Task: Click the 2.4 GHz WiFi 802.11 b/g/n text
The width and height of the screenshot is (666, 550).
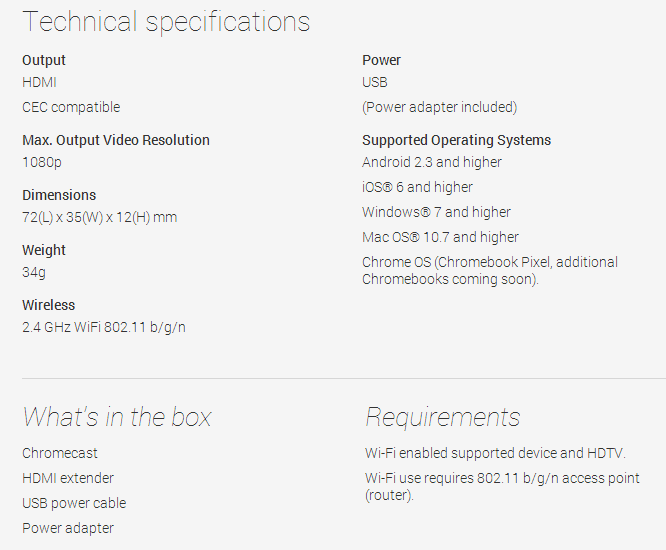Action: coord(103,327)
